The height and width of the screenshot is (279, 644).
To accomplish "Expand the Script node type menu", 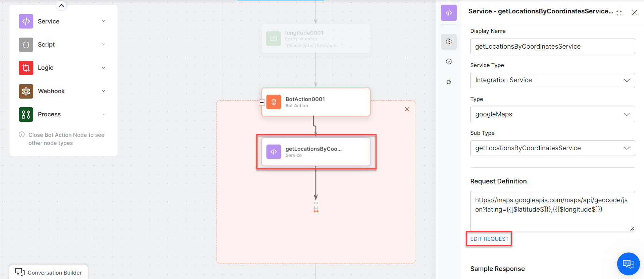I will tap(103, 45).
